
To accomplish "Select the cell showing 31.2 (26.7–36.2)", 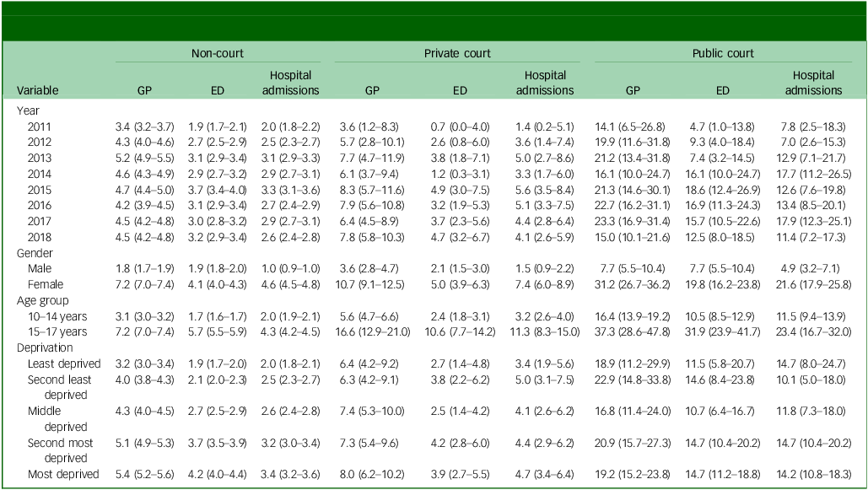I will (x=635, y=284).
